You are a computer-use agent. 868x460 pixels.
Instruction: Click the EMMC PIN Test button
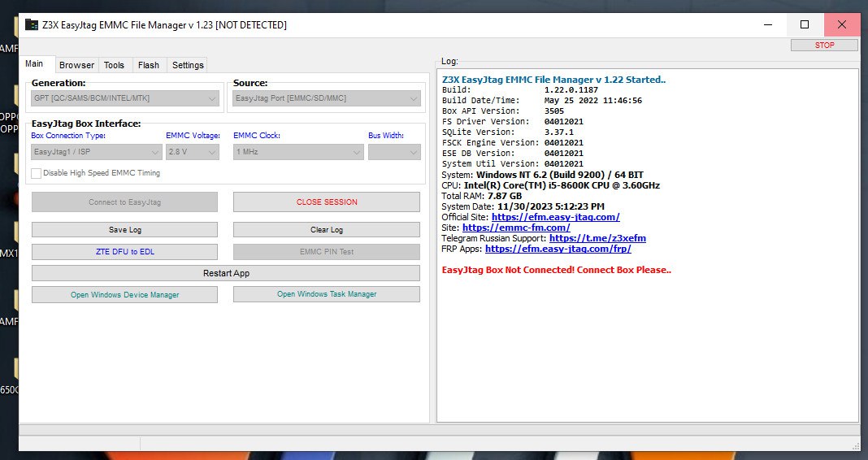click(327, 252)
